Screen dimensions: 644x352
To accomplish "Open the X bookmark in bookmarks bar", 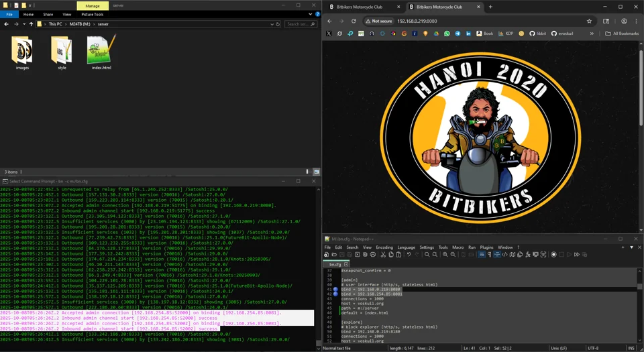I will pos(329,34).
